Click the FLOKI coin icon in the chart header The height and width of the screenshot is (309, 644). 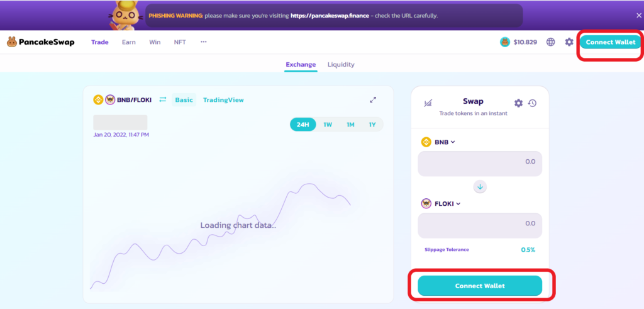[110, 99]
